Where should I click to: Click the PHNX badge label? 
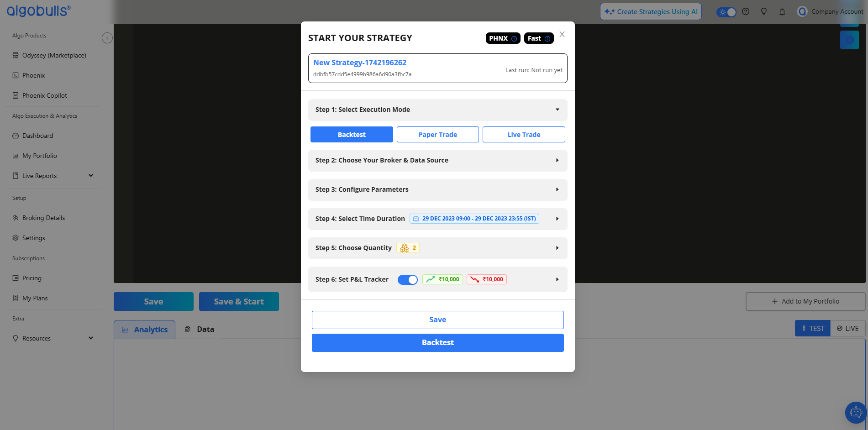point(498,38)
